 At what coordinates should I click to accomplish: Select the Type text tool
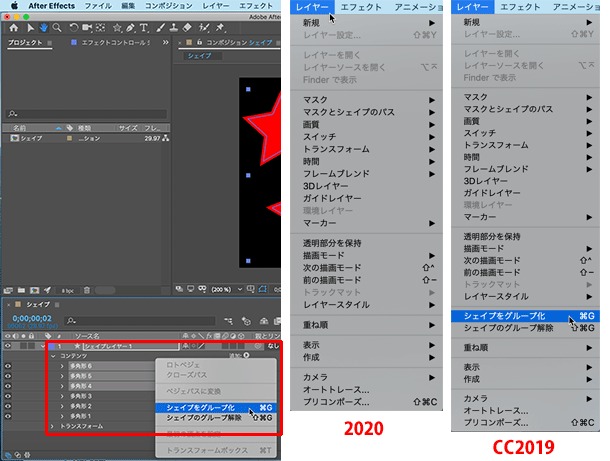tap(144, 28)
